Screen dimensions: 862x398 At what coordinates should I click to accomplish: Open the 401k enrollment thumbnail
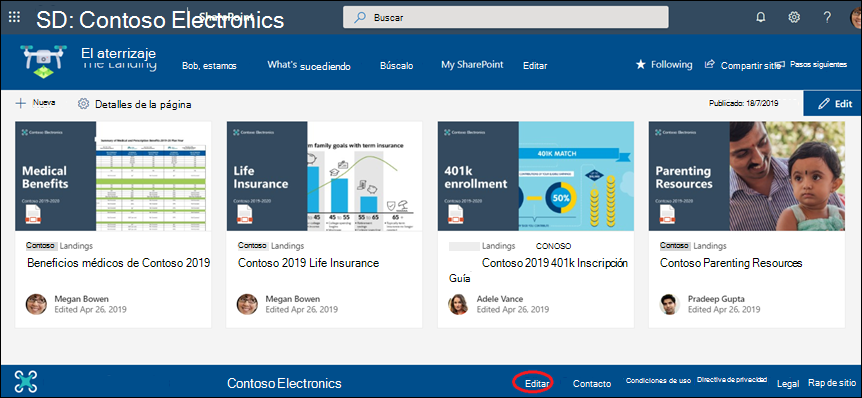(535, 176)
